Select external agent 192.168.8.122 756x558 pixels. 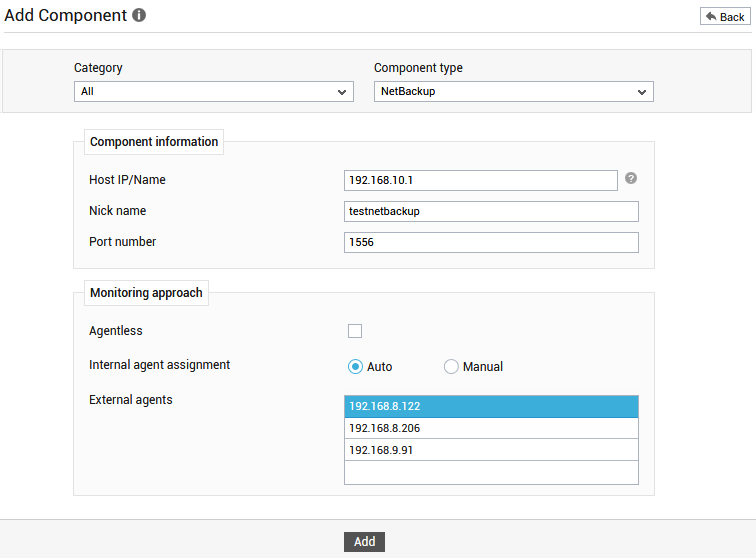click(491, 407)
